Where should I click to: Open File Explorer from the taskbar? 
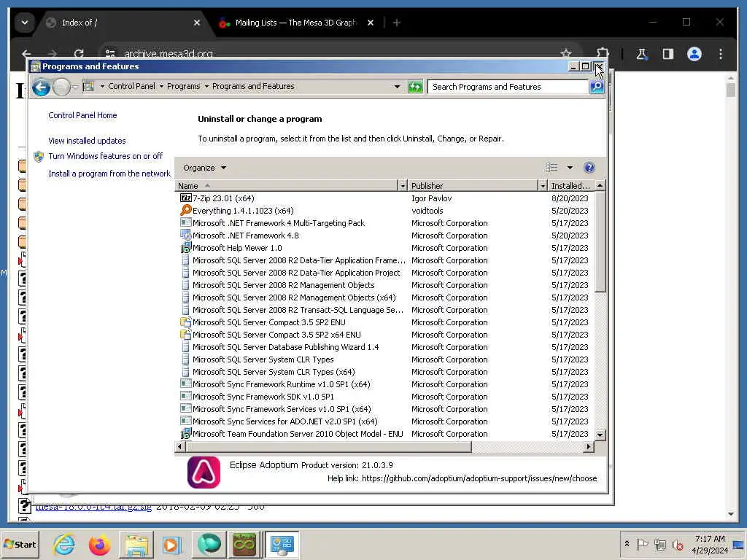(x=136, y=545)
